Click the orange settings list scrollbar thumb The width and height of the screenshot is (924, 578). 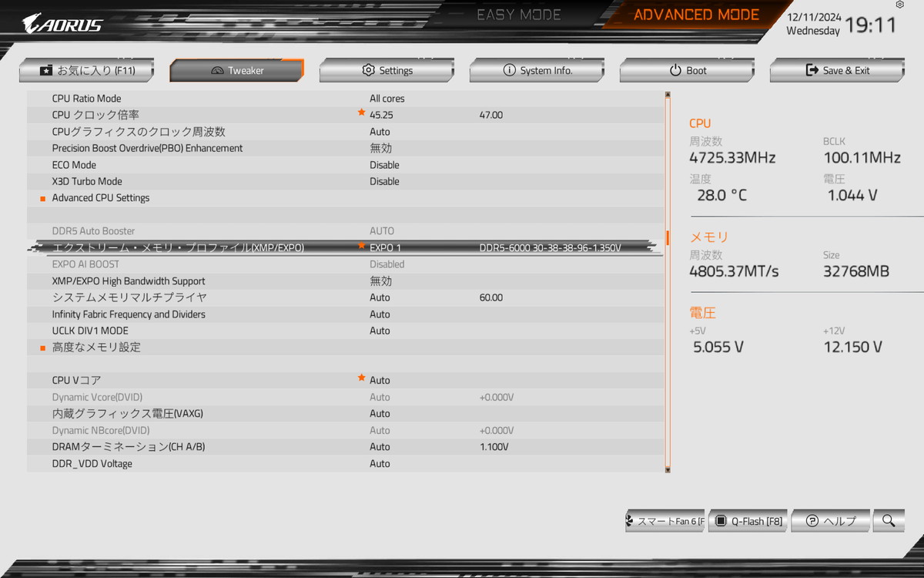(668, 237)
